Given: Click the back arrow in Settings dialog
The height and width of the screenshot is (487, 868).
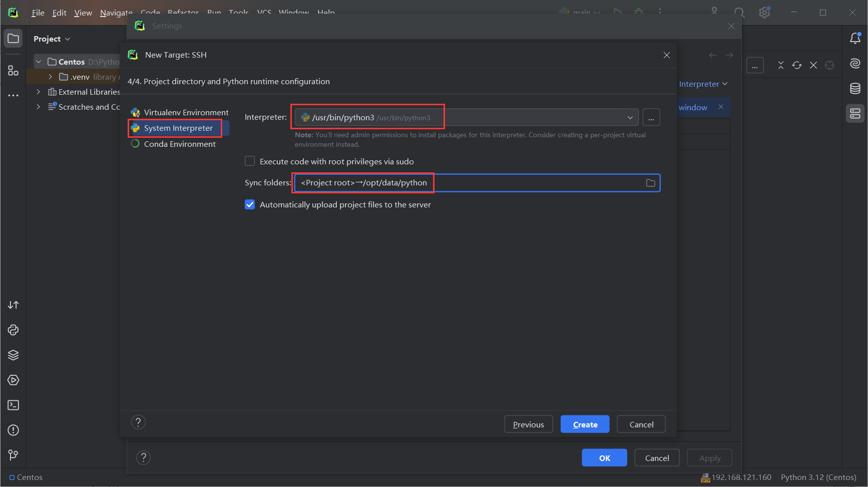Looking at the screenshot, I should 713,55.
